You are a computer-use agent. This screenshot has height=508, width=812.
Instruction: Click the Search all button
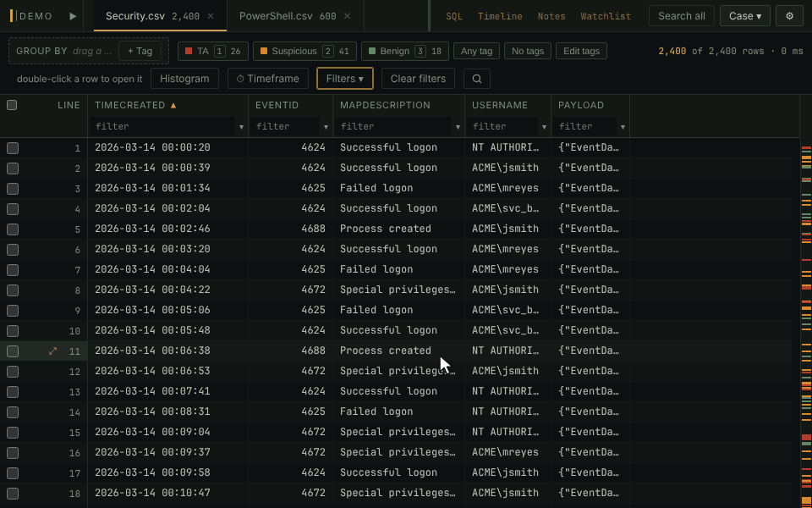point(682,16)
